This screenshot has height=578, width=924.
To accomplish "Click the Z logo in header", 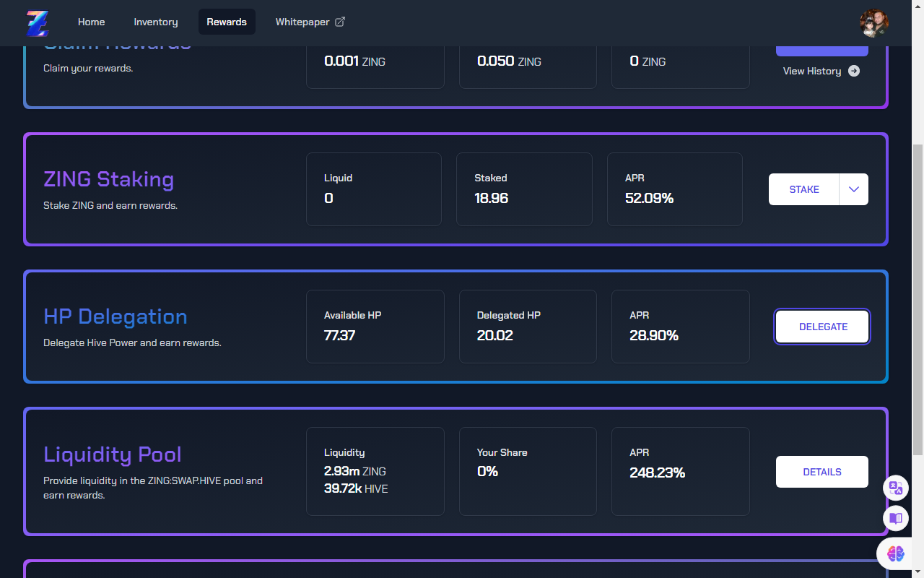I will pyautogui.click(x=37, y=22).
